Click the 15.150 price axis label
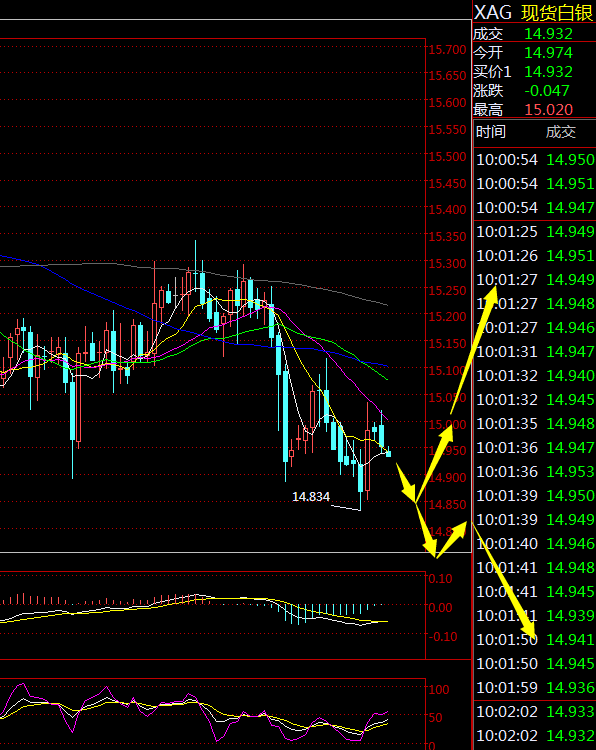 tap(447, 344)
